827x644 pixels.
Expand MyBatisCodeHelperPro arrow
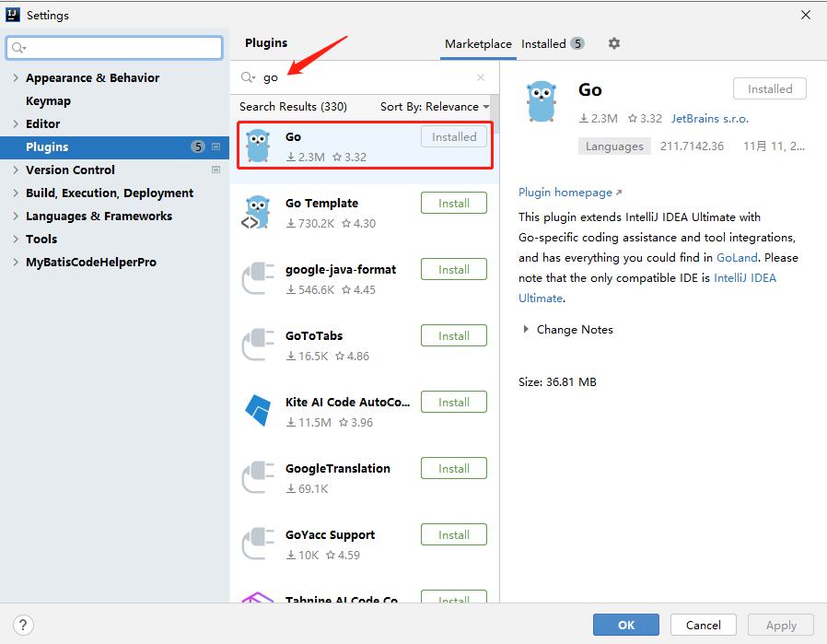[x=16, y=263]
